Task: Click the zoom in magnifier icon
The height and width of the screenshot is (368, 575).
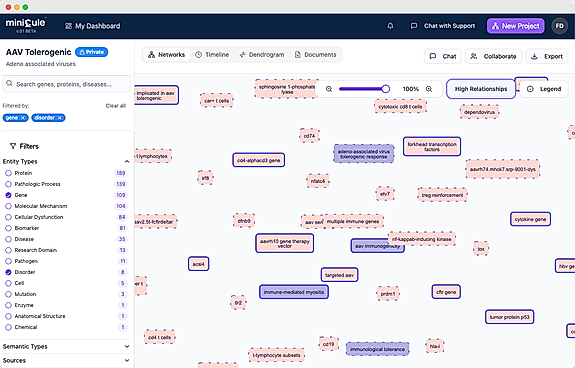Action: pos(429,89)
